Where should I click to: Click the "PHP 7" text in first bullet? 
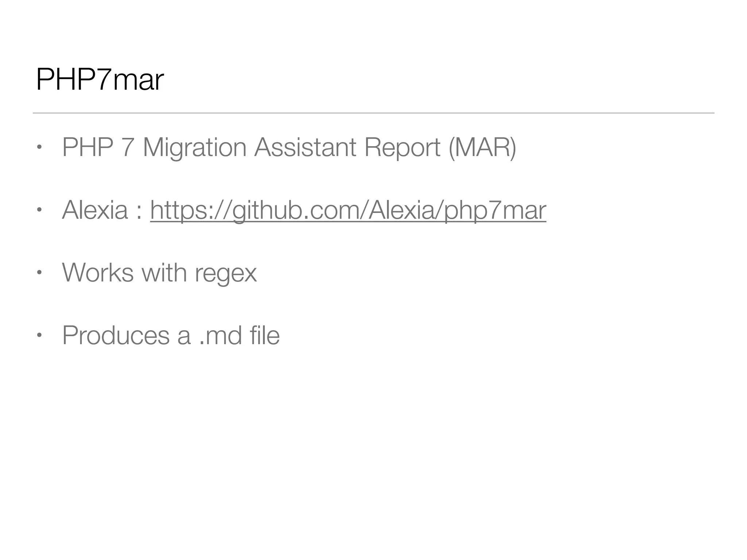coord(98,147)
